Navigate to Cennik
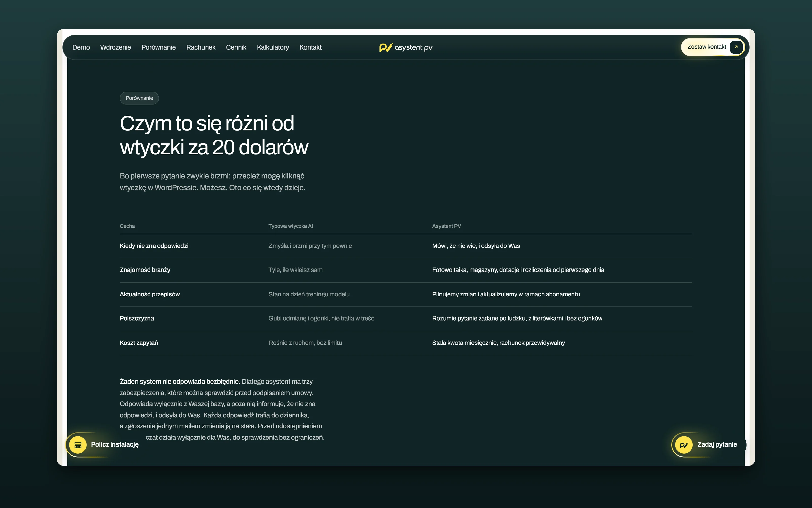 coord(236,47)
